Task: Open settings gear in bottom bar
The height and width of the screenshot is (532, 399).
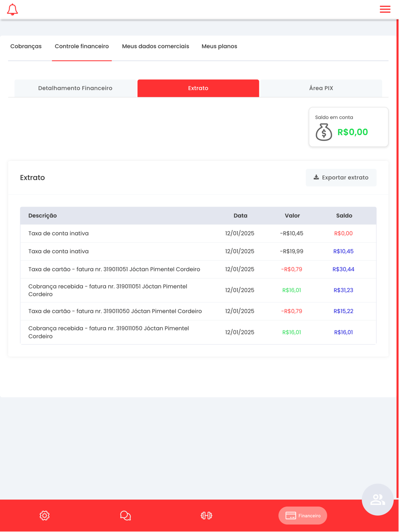Action: click(45, 516)
